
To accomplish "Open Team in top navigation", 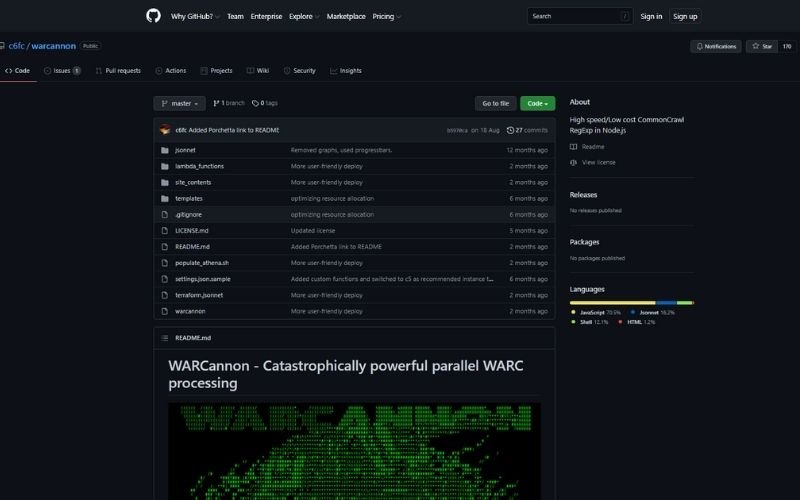I will click(x=235, y=16).
